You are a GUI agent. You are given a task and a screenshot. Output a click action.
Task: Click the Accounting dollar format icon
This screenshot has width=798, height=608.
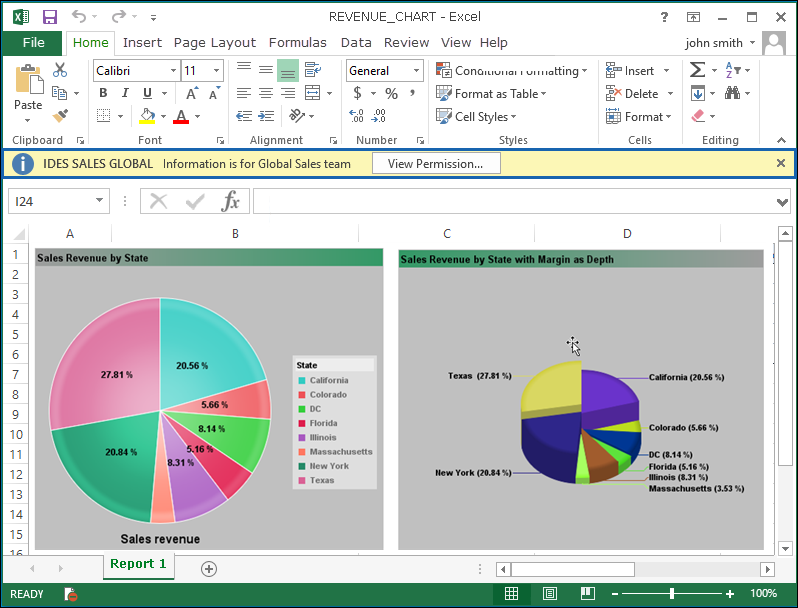(x=357, y=93)
